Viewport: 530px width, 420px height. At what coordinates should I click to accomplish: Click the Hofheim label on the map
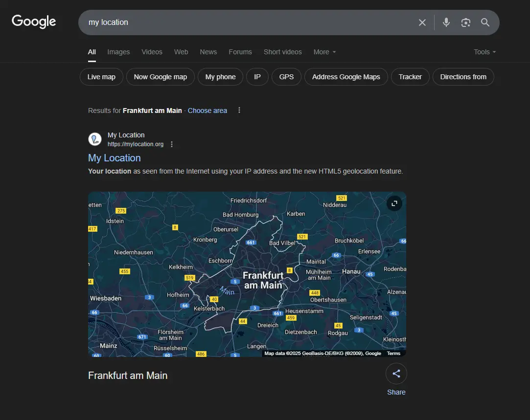[x=178, y=295]
